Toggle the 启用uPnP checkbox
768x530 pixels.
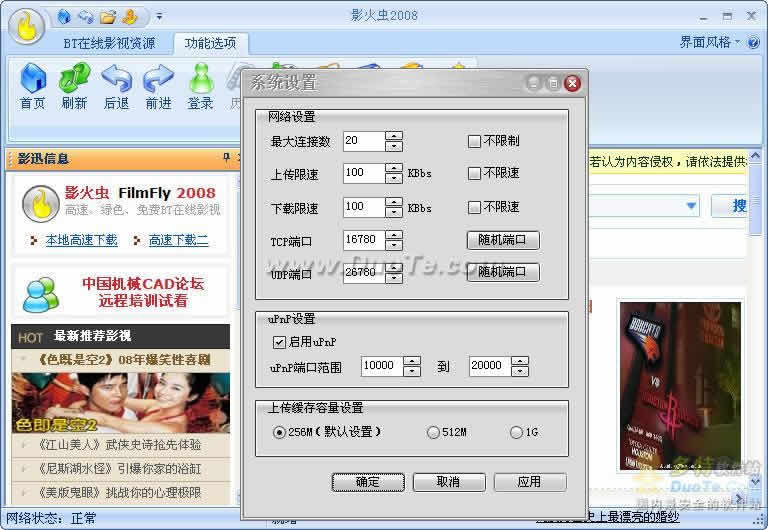click(279, 342)
